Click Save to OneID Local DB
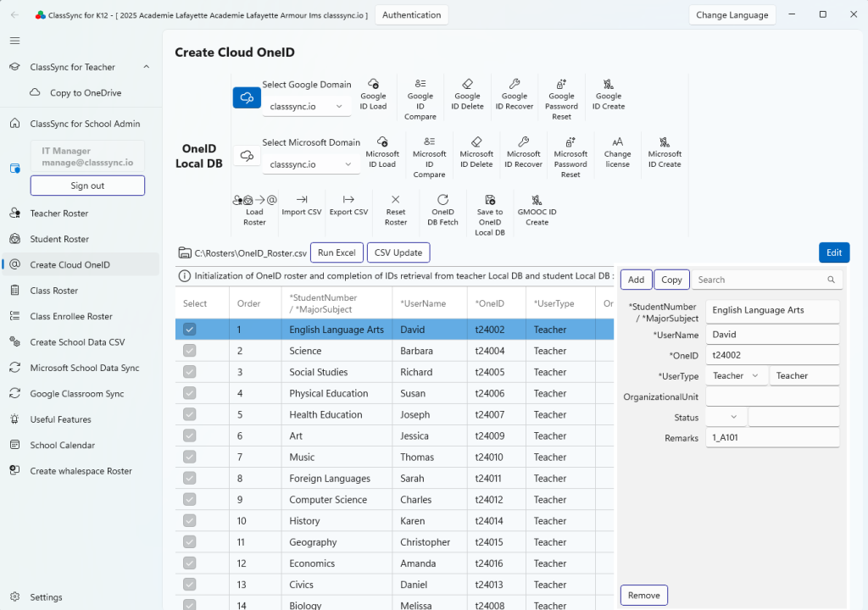 [x=490, y=215]
